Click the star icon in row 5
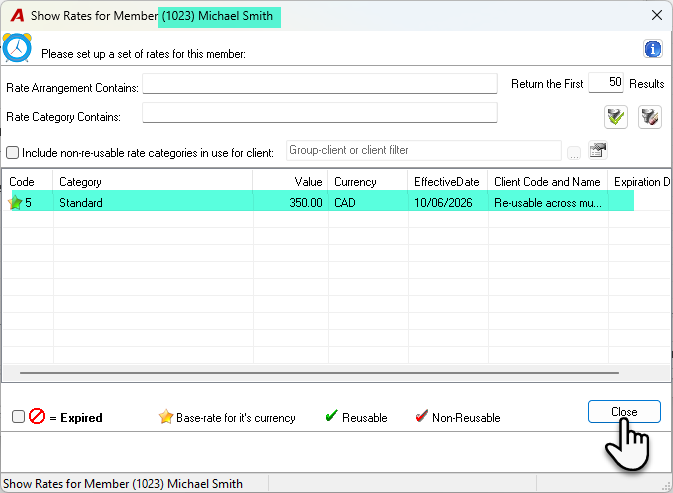Image resolution: width=673 pixels, height=493 pixels. click(x=15, y=202)
